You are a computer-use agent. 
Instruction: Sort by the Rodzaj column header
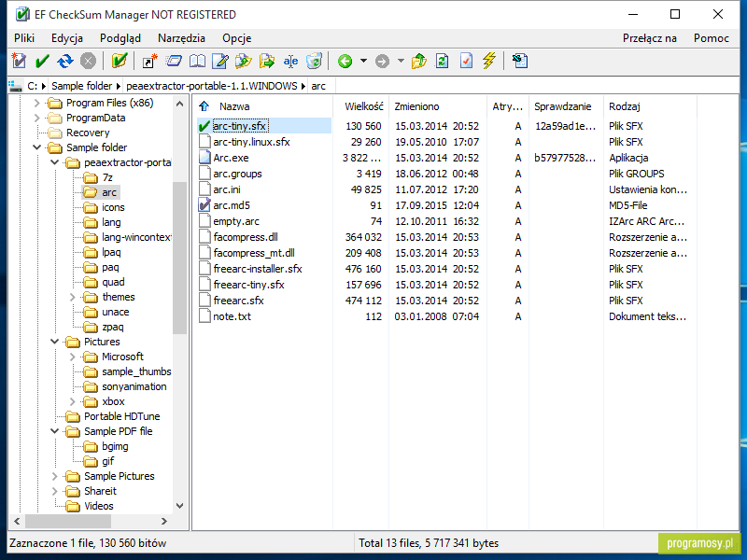click(625, 106)
